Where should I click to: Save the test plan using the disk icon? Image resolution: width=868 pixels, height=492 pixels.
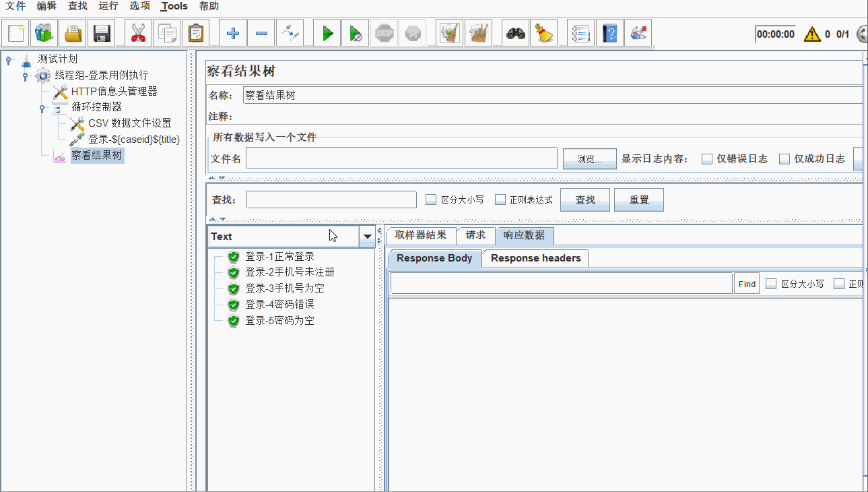coord(102,32)
